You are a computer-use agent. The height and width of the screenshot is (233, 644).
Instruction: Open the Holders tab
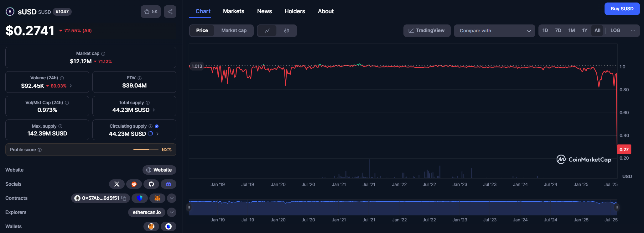click(x=295, y=11)
